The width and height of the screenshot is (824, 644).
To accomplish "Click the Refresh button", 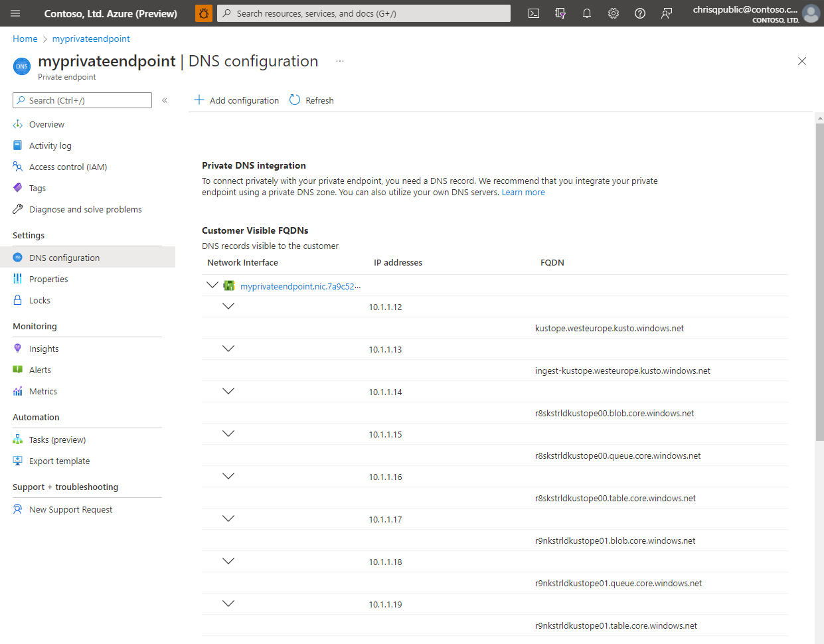I will point(311,100).
